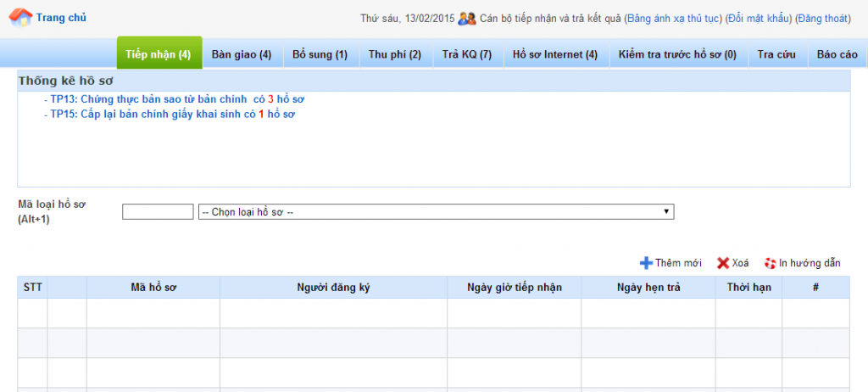Click the user account people icon
Image resolution: width=868 pixels, height=392 pixels.
pos(467,19)
